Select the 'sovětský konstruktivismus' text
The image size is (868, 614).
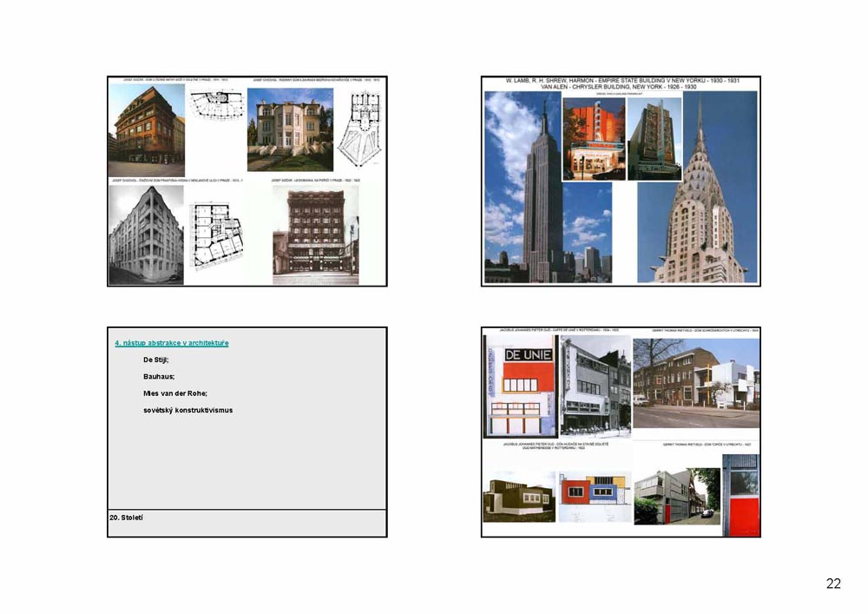click(x=187, y=410)
